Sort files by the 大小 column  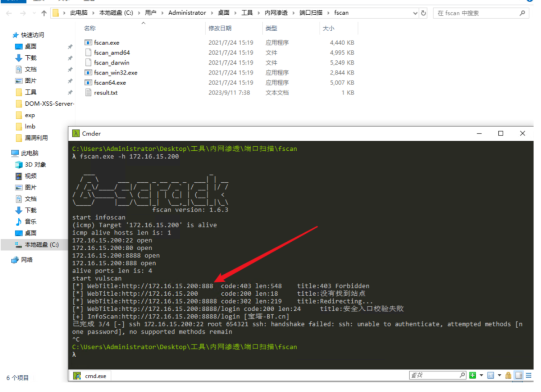point(328,28)
